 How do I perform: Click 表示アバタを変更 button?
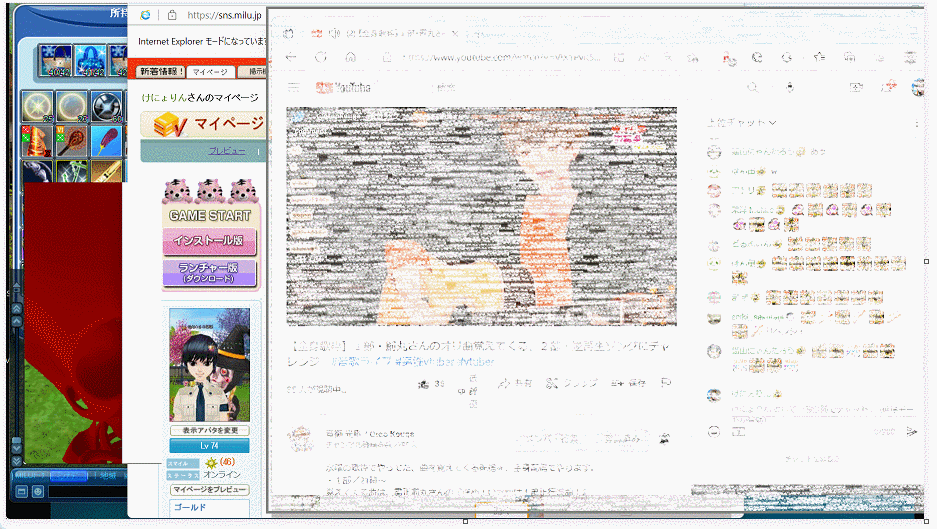[210, 430]
